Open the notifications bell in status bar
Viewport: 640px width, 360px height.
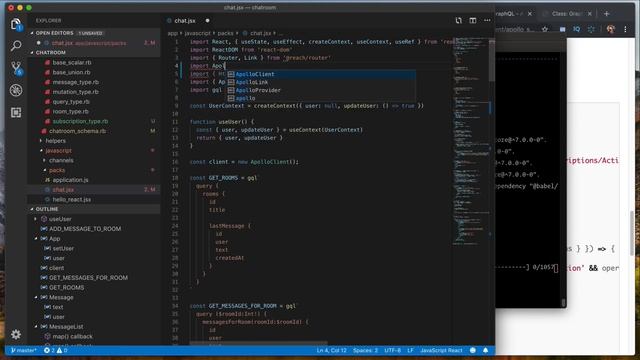[x=485, y=350]
